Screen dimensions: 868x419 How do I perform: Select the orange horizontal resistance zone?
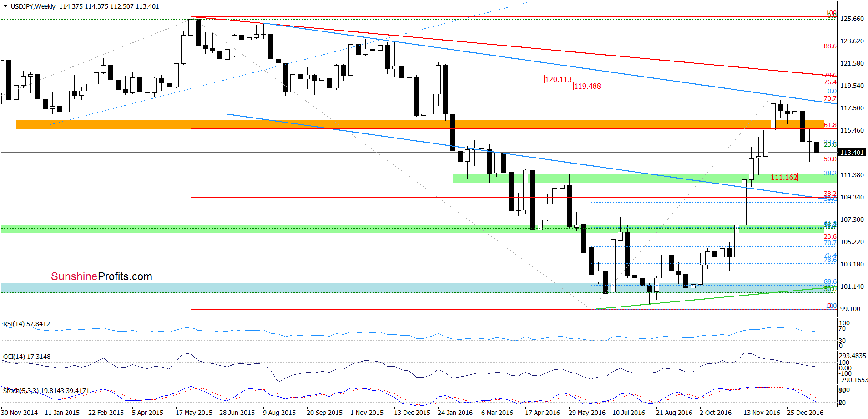[x=420, y=124]
